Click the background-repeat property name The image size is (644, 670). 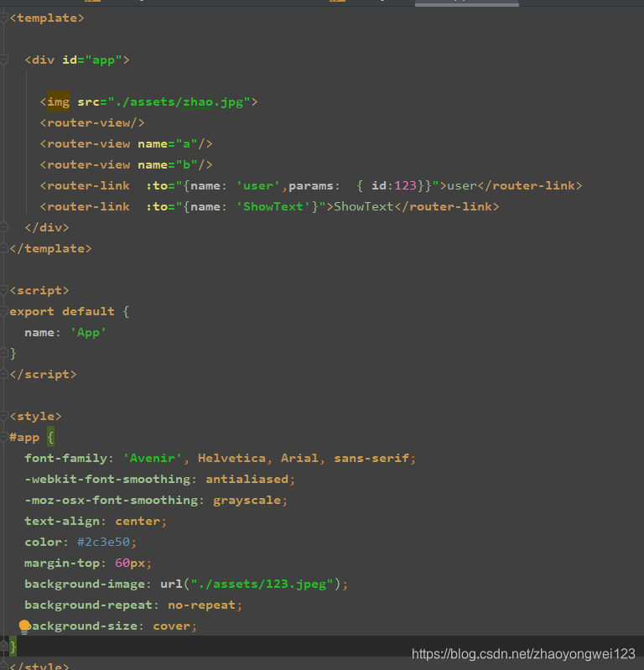point(88,605)
